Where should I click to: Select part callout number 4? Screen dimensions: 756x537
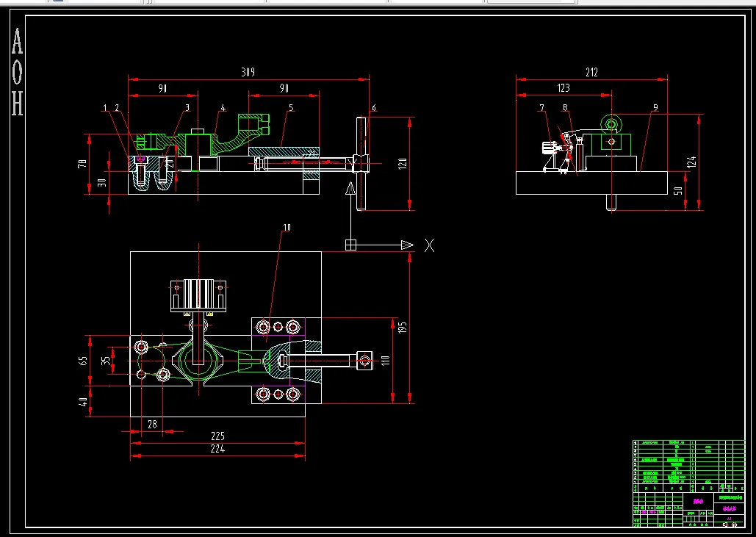(223, 107)
